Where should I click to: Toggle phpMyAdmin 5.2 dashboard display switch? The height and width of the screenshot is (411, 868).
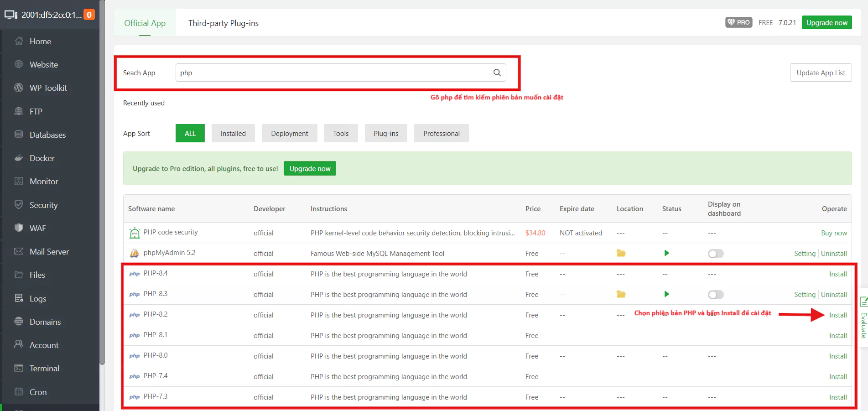pyautogui.click(x=716, y=254)
